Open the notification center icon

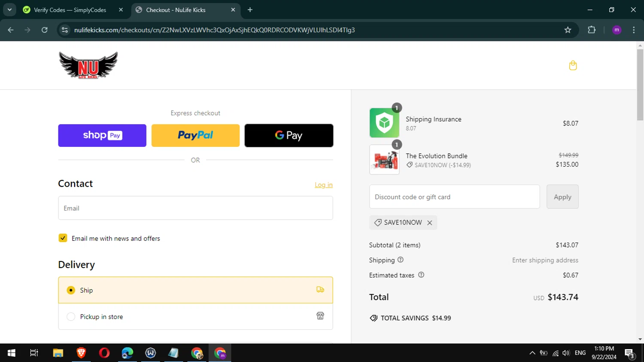(630, 353)
